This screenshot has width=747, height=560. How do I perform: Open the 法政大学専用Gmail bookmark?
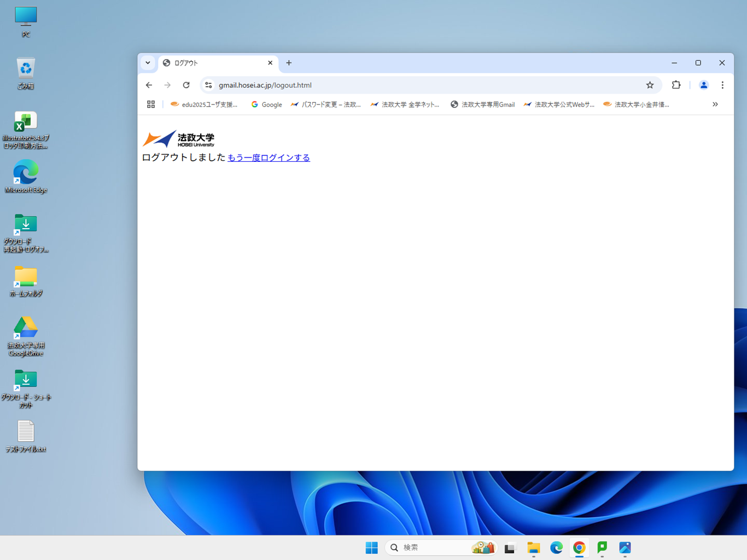[x=482, y=104]
